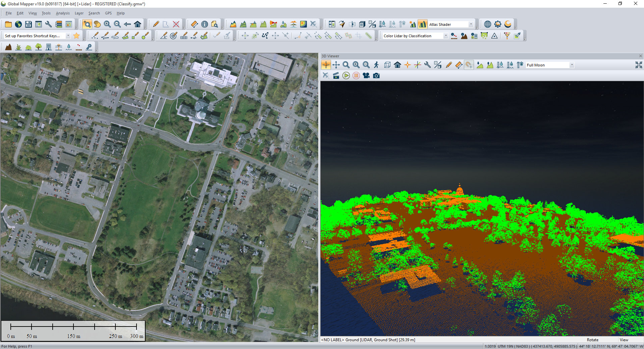Image resolution: width=644 pixels, height=349 pixels.
Task: Capture 3D view with the camera icon
Action: (x=376, y=76)
